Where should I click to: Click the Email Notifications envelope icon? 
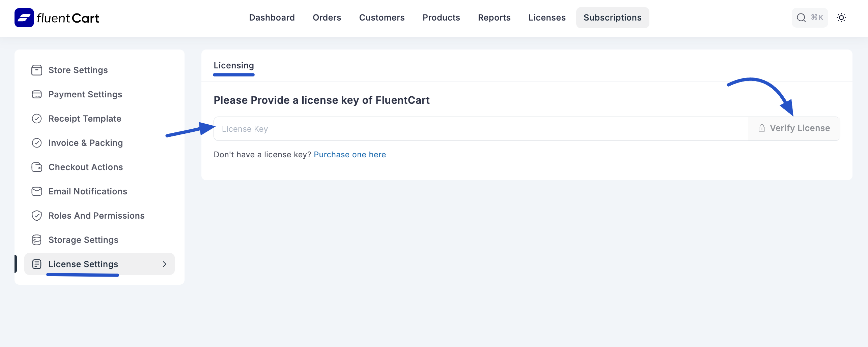pyautogui.click(x=37, y=191)
